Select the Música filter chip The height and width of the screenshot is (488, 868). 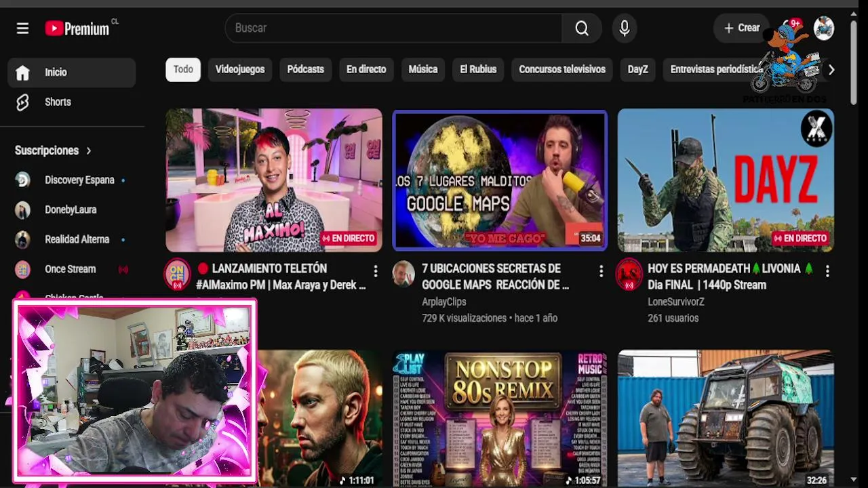(423, 69)
